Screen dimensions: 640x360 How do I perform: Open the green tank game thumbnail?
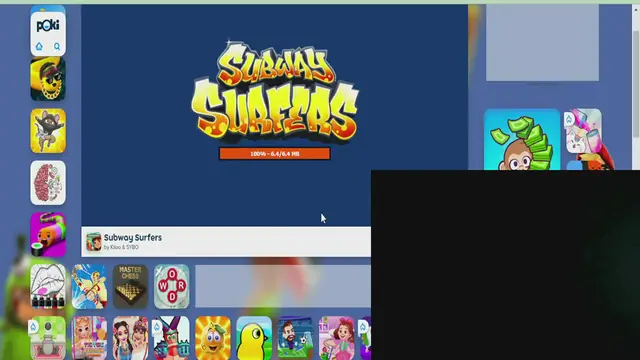[x=48, y=338]
